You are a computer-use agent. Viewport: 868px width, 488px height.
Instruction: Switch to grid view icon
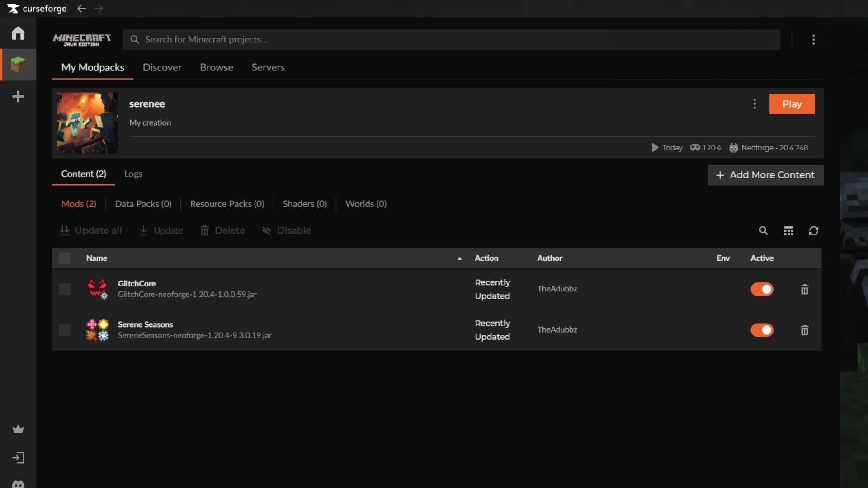(x=788, y=231)
